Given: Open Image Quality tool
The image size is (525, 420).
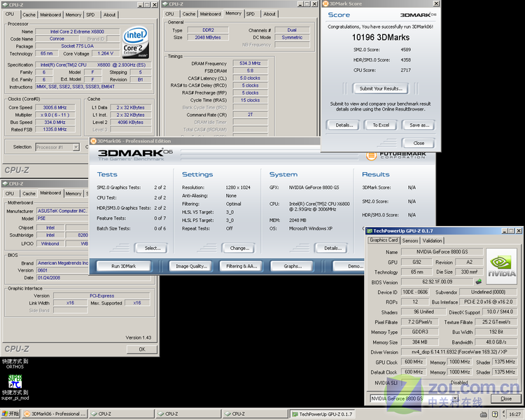Looking at the screenshot, I should [191, 266].
